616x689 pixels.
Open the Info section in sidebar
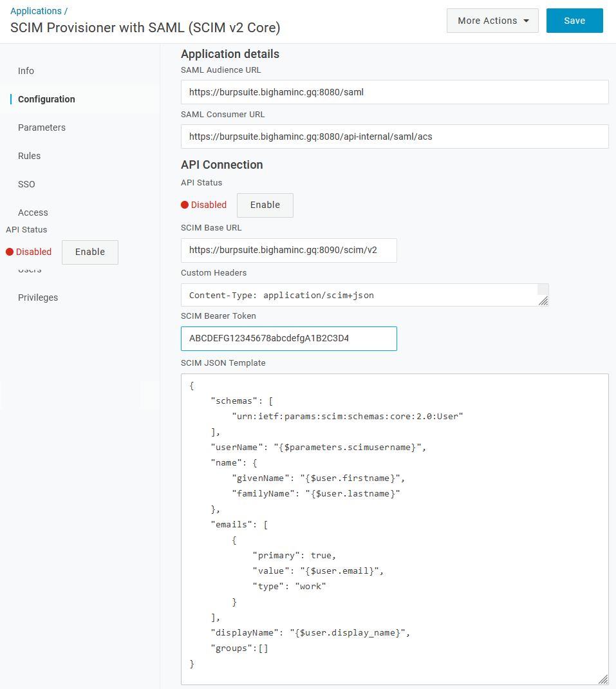26,71
